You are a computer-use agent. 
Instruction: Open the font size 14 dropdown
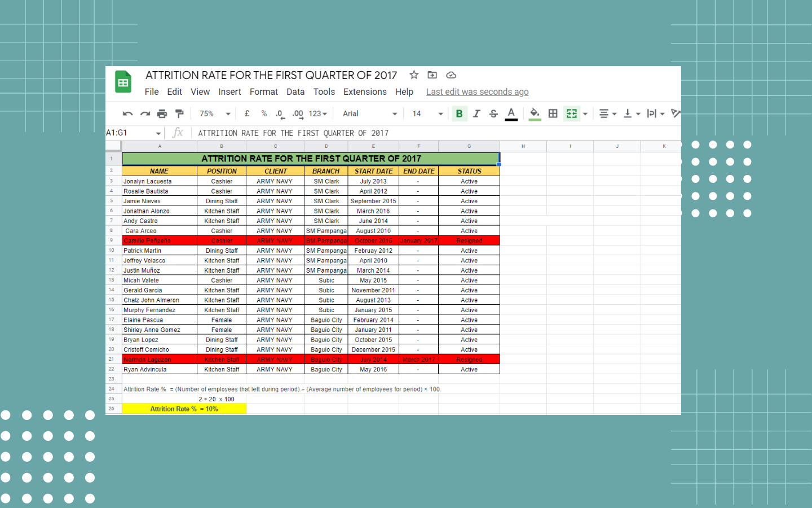coord(427,114)
